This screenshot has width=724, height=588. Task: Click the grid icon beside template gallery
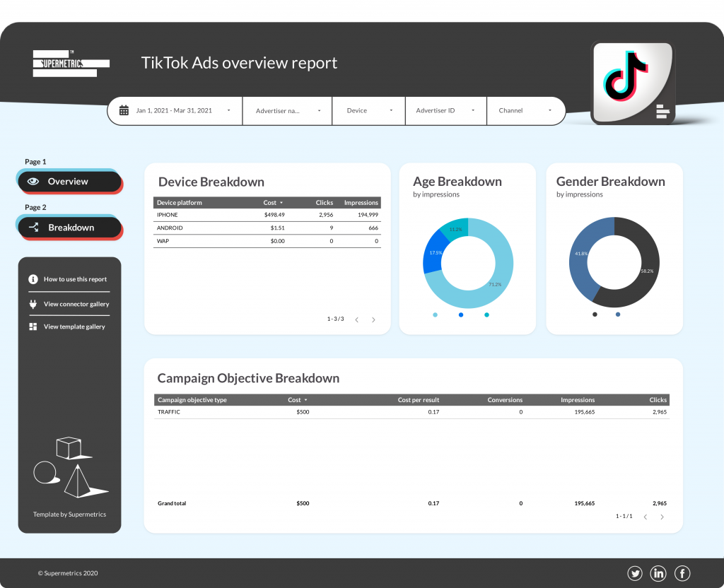33,327
